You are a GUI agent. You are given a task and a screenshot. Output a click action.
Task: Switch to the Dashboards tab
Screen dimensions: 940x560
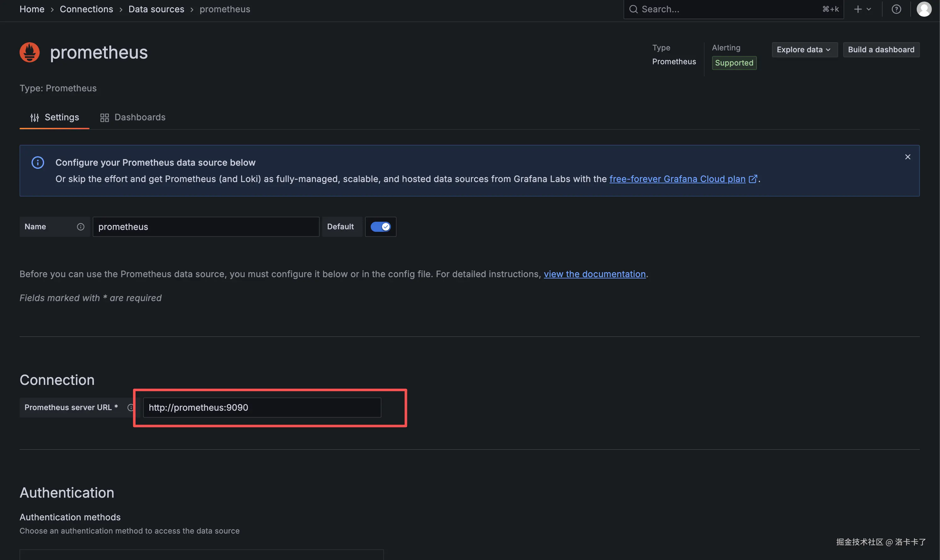click(133, 117)
